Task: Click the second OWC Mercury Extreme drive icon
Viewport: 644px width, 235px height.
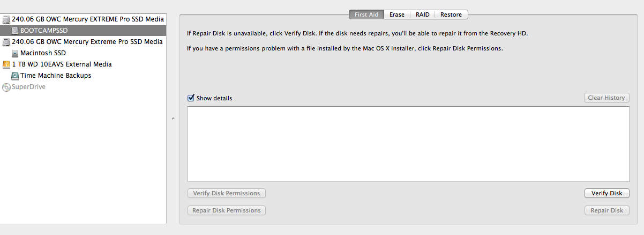Action: click(x=6, y=42)
